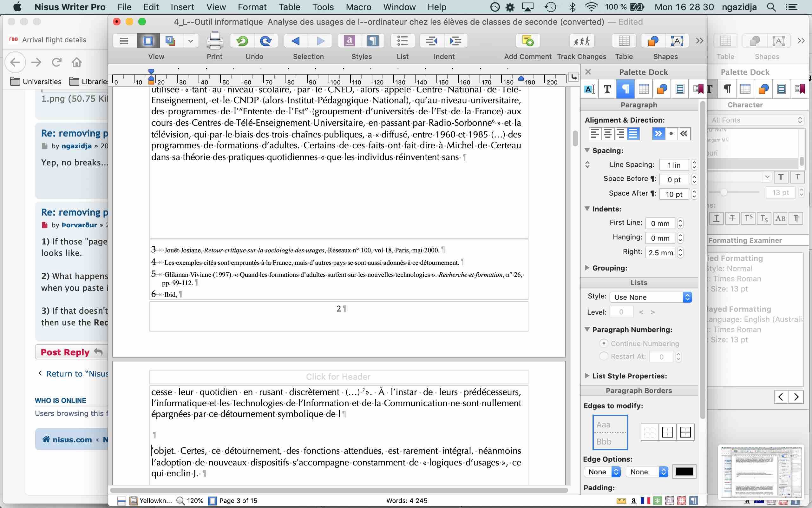
Task: Select Continue Numbering radio button
Action: (x=604, y=343)
